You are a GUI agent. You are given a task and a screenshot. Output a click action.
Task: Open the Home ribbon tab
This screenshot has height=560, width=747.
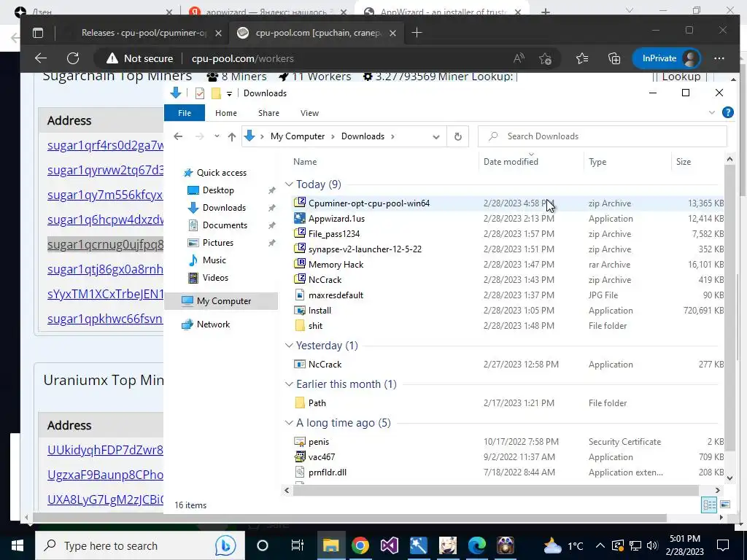[x=226, y=113]
